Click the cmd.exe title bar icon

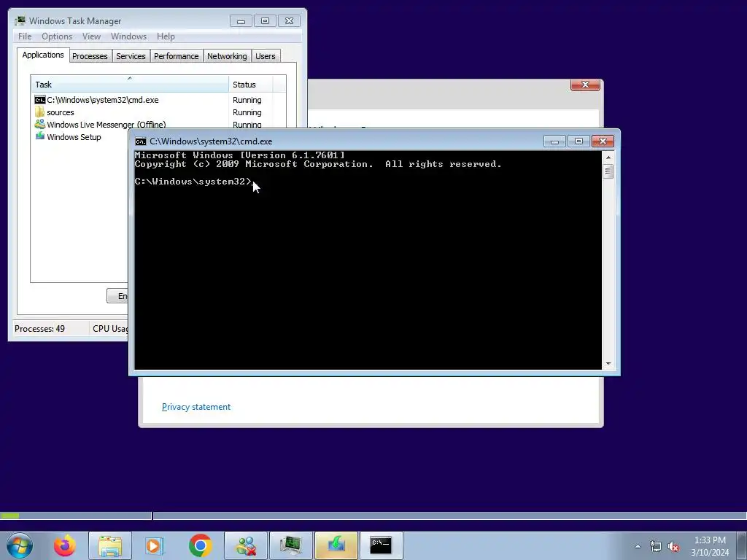tap(141, 141)
